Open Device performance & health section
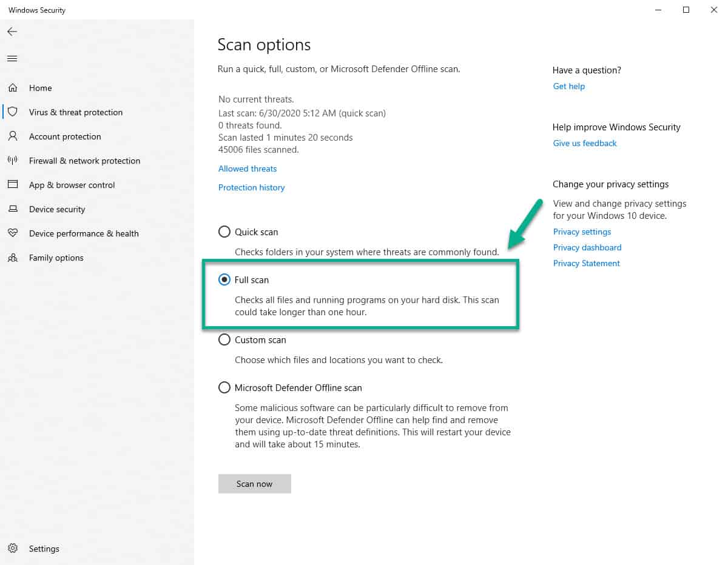Viewport: 728px width, 565px height. (x=84, y=233)
